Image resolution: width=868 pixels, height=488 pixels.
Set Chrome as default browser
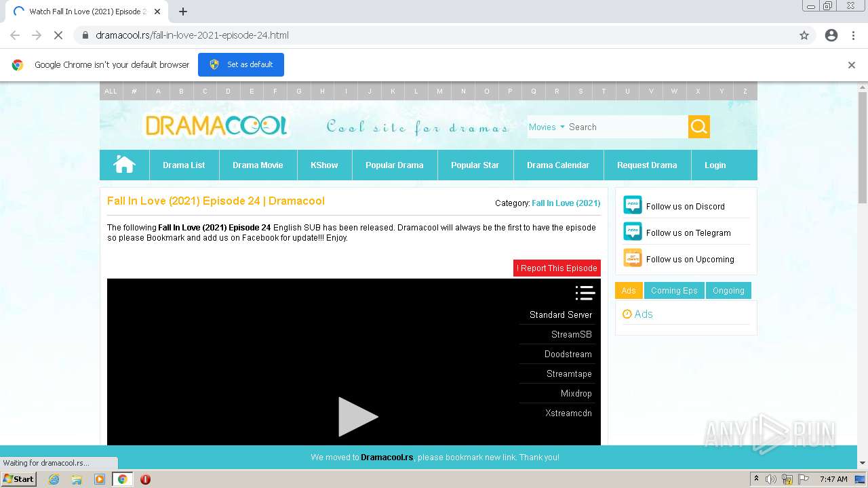coord(241,64)
